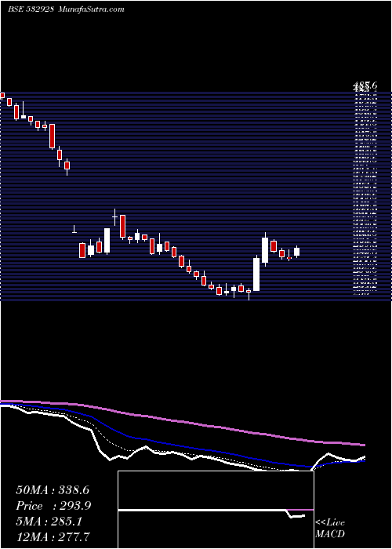Image resolution: width=392 pixels, height=549 pixels.
Task: Click the last candlestick in the series
Action: (x=297, y=252)
